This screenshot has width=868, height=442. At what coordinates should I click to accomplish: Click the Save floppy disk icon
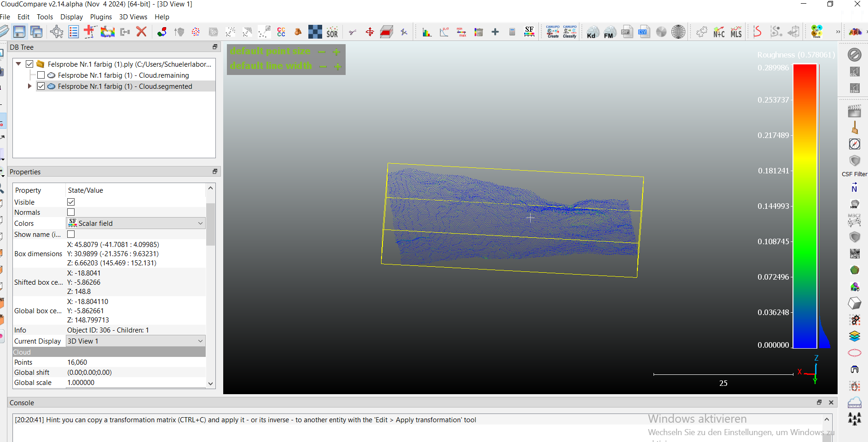[x=19, y=32]
